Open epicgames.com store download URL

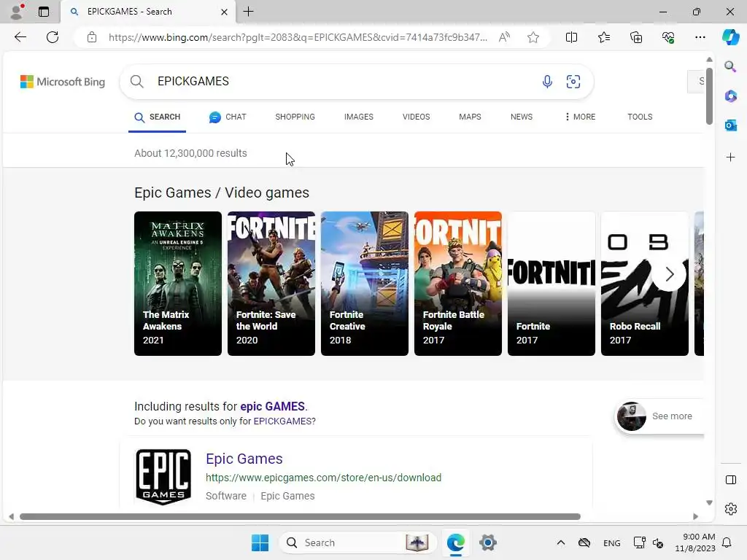[323, 478]
